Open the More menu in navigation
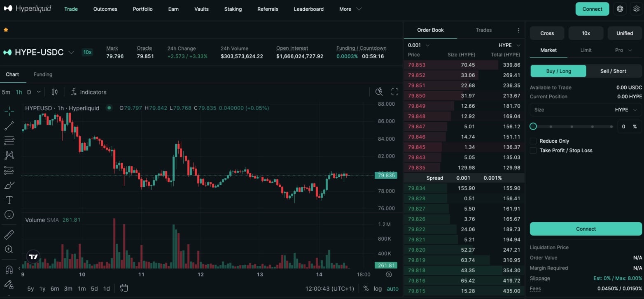Screen dimensions: 644x299 pos(350,9)
